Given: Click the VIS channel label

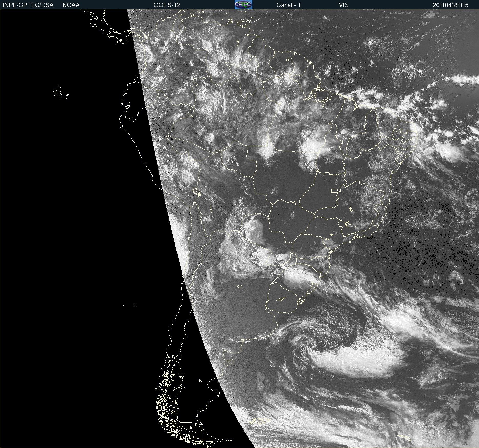Looking at the screenshot, I should (x=344, y=5).
